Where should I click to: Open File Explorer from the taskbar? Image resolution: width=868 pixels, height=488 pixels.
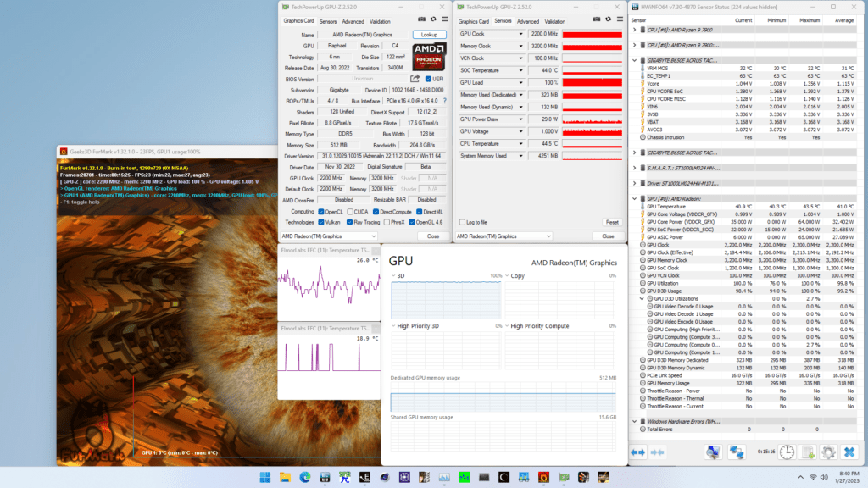click(x=285, y=477)
